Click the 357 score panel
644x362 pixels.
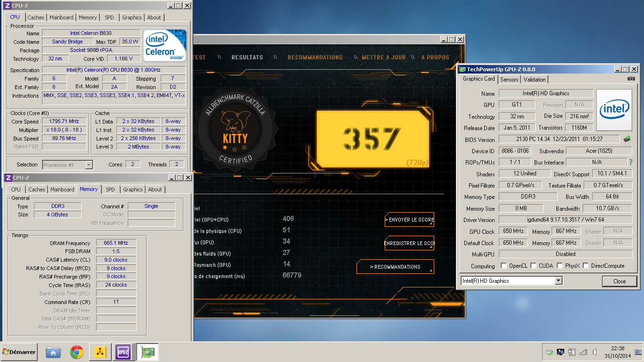click(372, 138)
